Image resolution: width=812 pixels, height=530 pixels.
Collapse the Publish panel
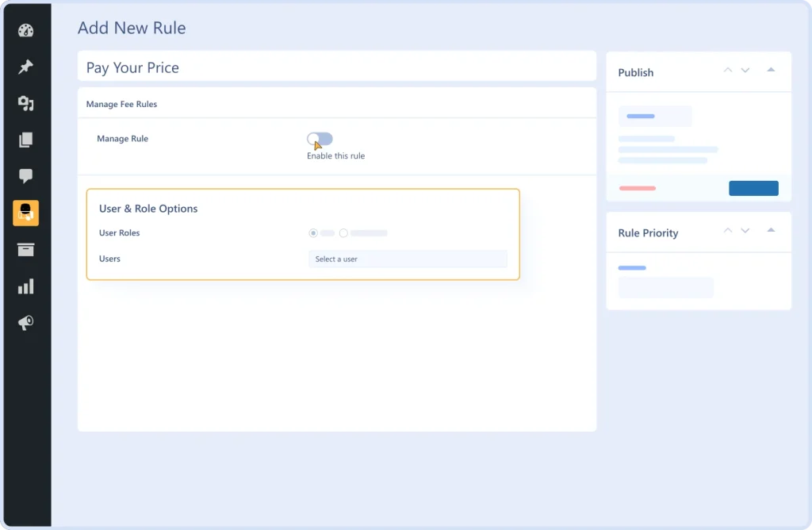pos(770,70)
